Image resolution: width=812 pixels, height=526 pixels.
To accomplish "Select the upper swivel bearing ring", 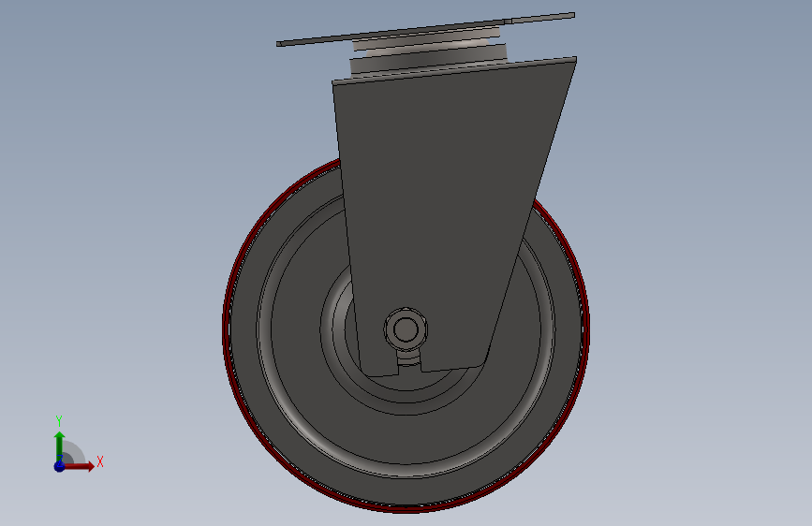I will 428,41.
